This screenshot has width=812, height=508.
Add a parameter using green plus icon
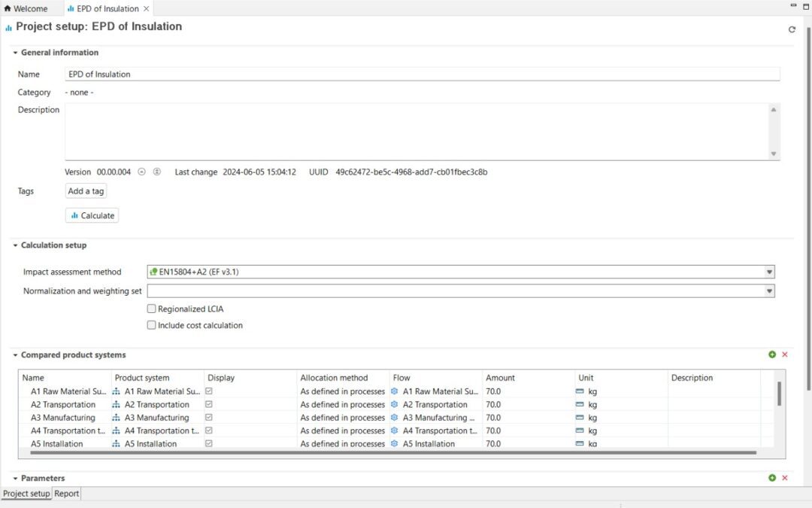pos(772,478)
